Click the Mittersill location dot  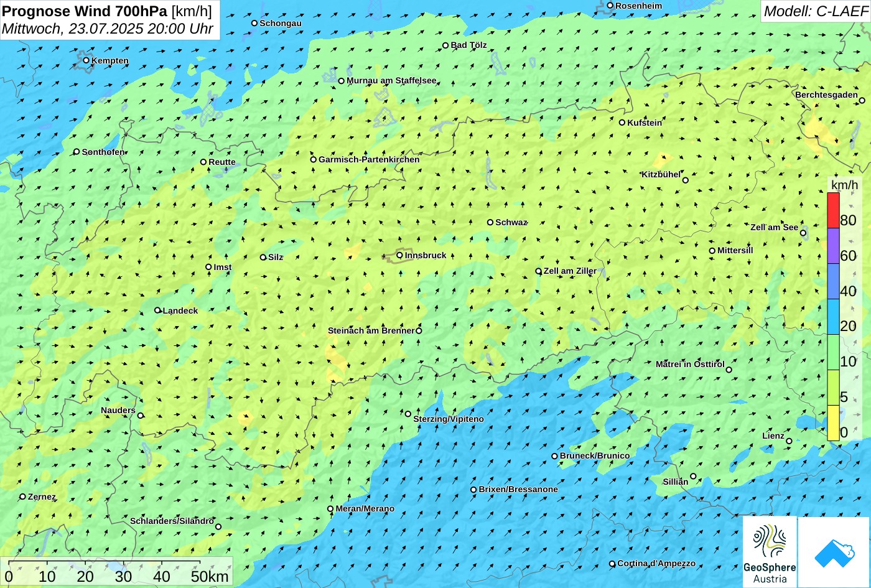point(712,251)
